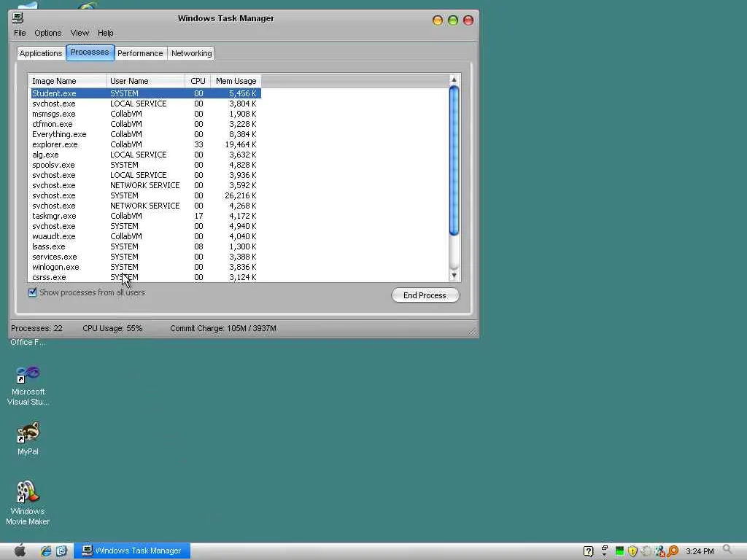Open the MyPal desktop shortcut
The height and width of the screenshot is (560, 747).
coord(28,438)
